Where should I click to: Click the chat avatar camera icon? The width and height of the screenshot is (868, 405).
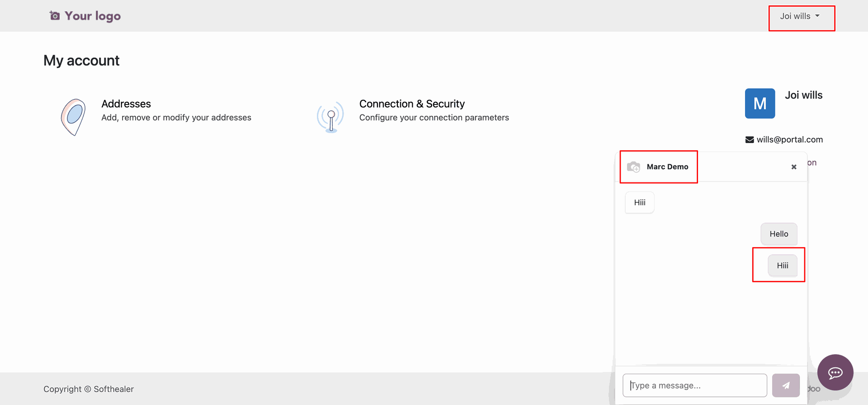click(633, 167)
